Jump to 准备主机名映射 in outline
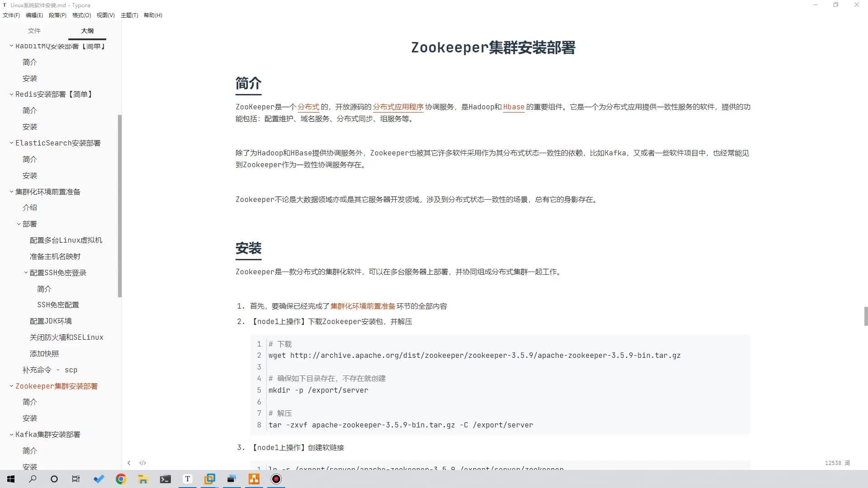Viewport: 868px width, 488px height. pyautogui.click(x=55, y=256)
